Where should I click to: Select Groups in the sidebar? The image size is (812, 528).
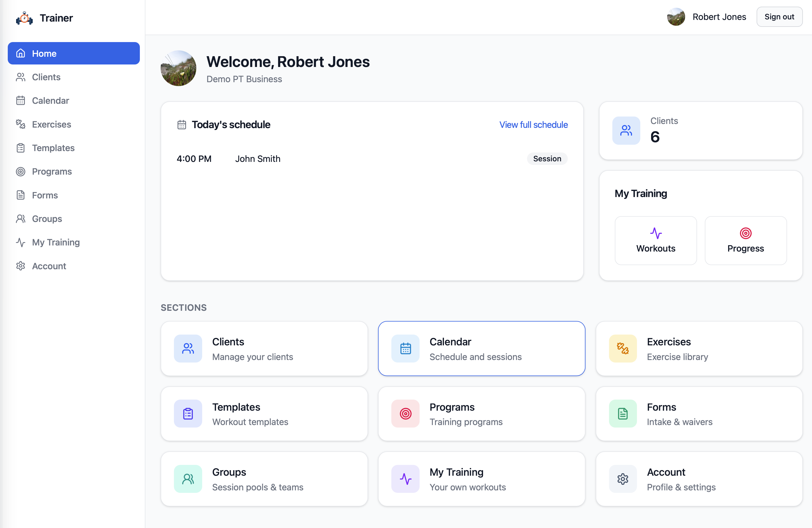pyautogui.click(x=74, y=219)
